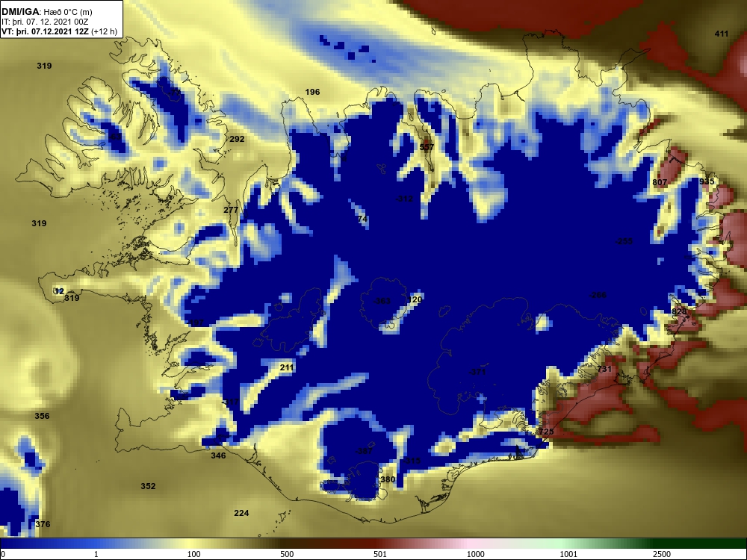Click the value 380 on the map
Viewport: 747px width, 560px height.
(x=388, y=479)
